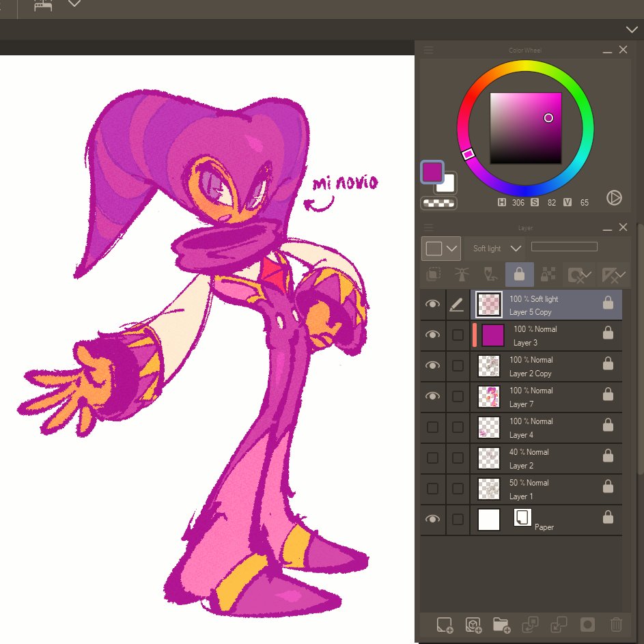This screenshot has height=644, width=644.
Task: Click the V value 65
Action: coord(584,202)
